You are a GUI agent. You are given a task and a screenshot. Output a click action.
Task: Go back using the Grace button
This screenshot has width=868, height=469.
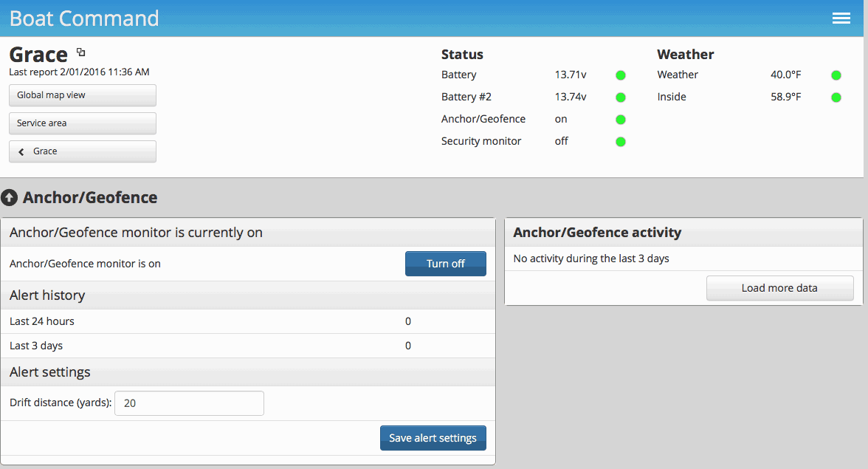click(x=82, y=151)
